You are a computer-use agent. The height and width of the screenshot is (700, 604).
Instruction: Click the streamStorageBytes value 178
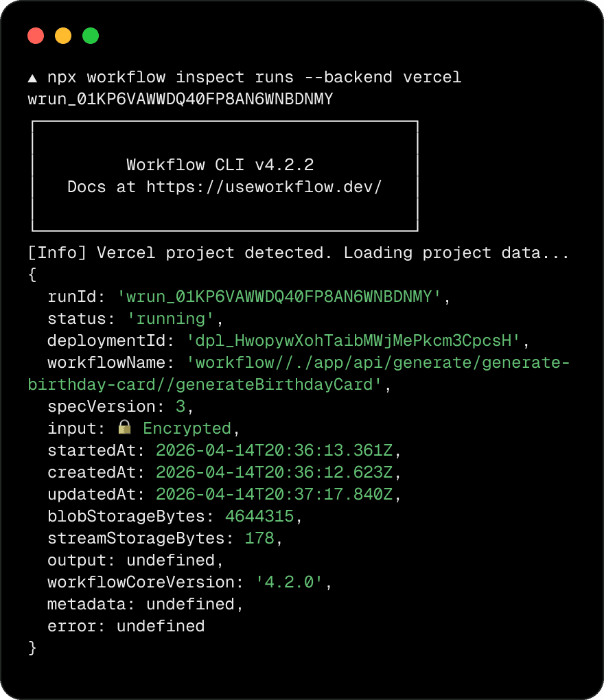coord(259,538)
